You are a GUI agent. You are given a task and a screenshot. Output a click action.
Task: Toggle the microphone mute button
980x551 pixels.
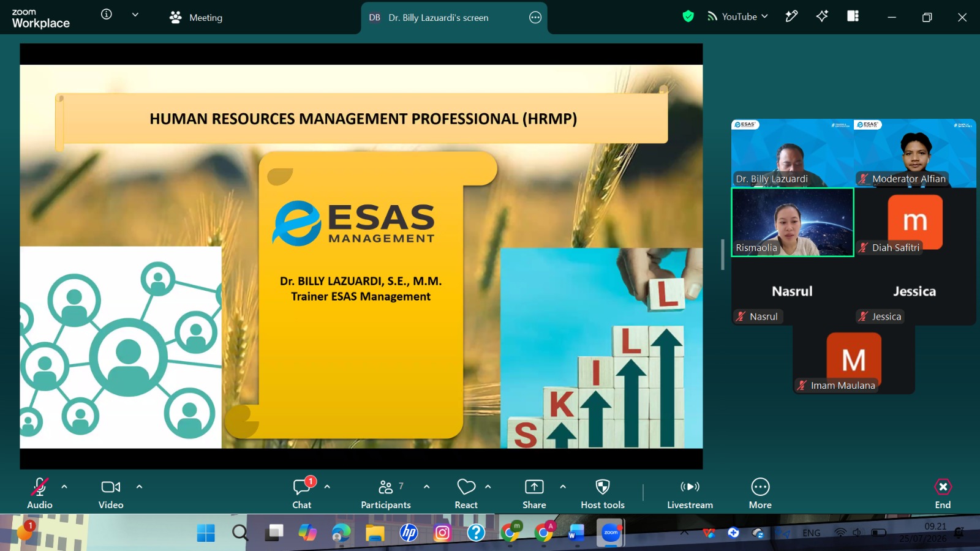pos(40,493)
